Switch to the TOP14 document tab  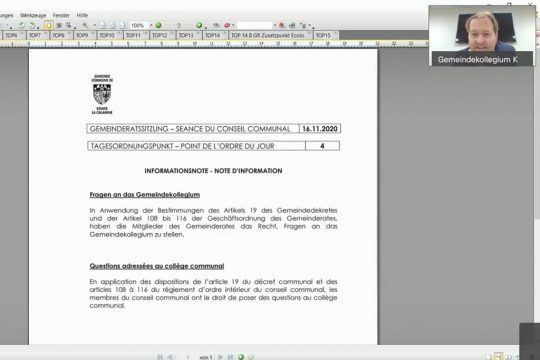click(215, 35)
